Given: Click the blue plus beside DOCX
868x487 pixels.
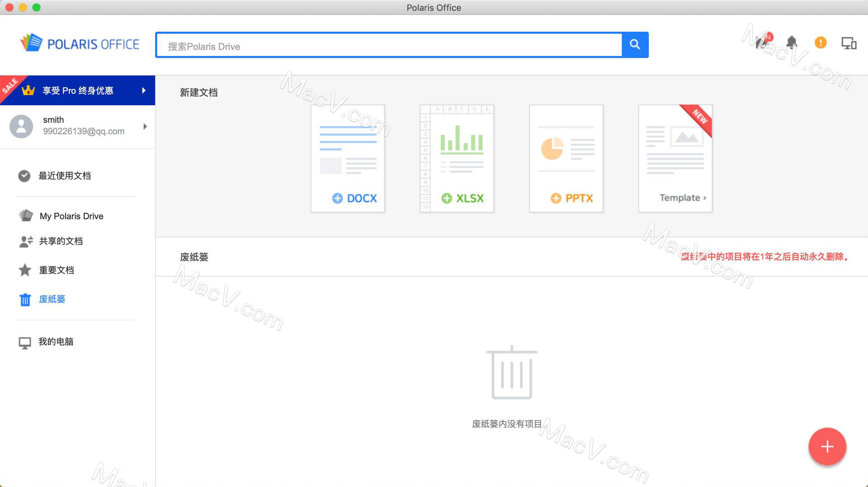Looking at the screenshot, I should coord(337,198).
